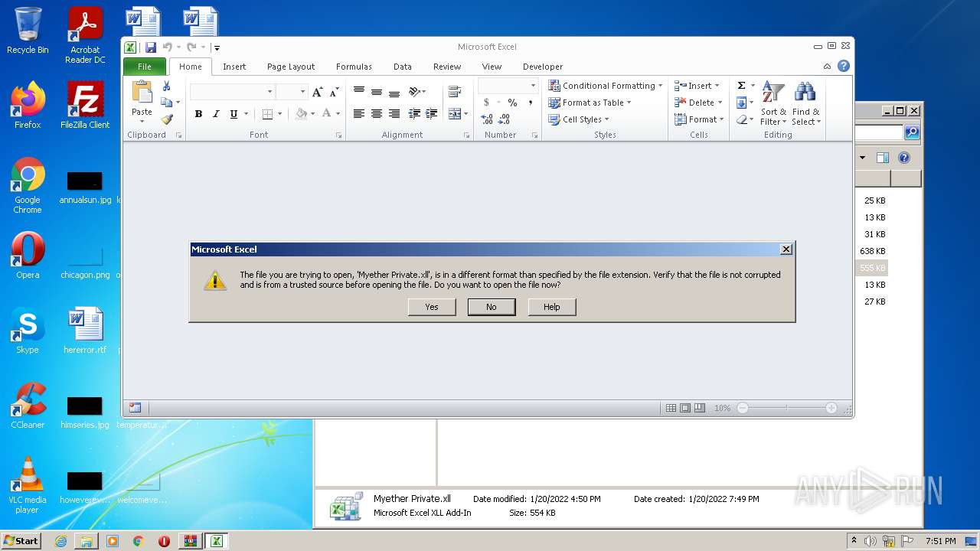Click Decrease Decimal icon
This screenshot has width=980, height=551.
coord(505,119)
